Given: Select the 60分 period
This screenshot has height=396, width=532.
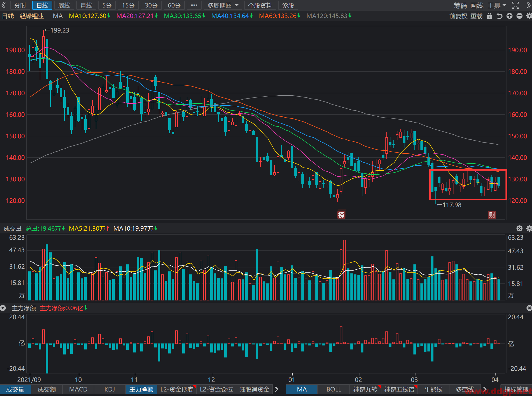Looking at the screenshot, I should (x=174, y=5).
